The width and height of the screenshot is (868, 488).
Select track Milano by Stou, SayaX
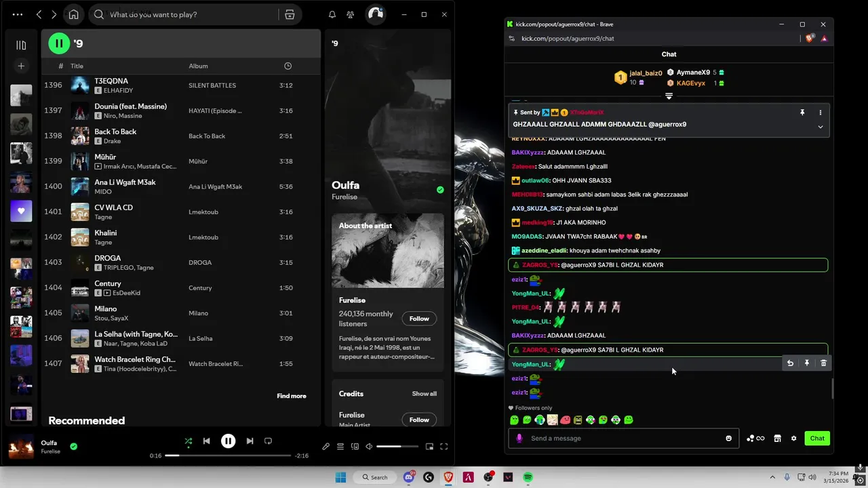tap(181, 313)
